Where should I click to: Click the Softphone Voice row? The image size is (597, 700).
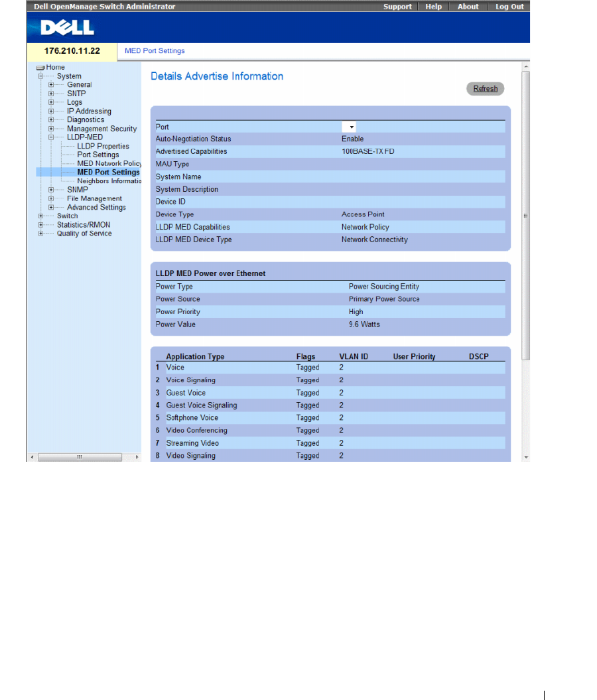tap(330, 418)
